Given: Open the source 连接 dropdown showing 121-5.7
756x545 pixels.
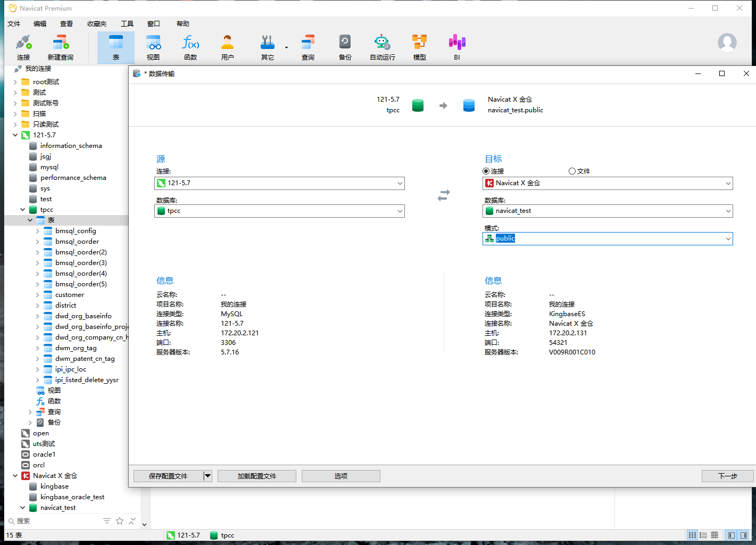Looking at the screenshot, I should 279,183.
